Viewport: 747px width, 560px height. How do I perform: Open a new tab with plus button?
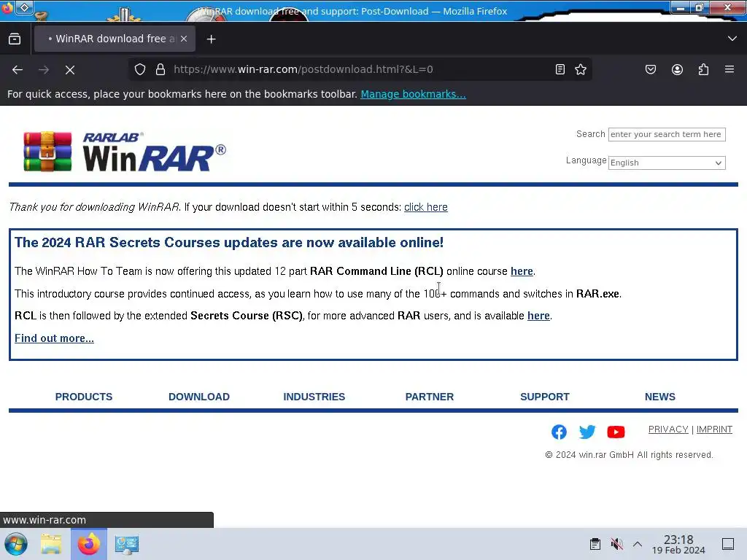[x=211, y=39]
